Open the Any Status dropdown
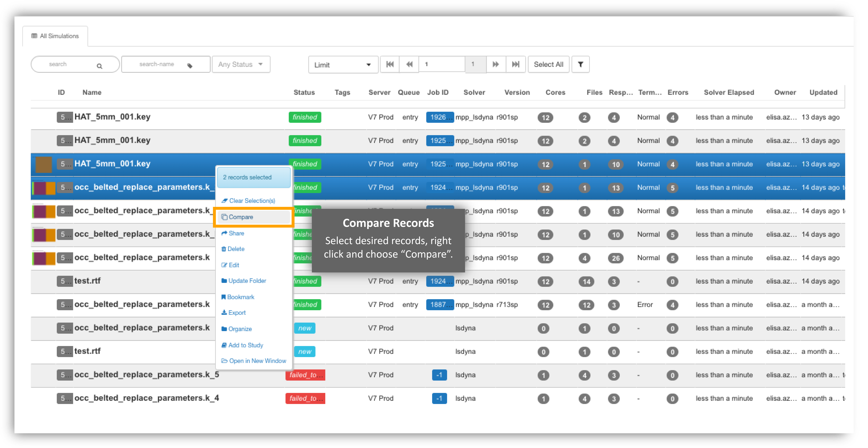The height and width of the screenshot is (448, 868). [x=241, y=64]
